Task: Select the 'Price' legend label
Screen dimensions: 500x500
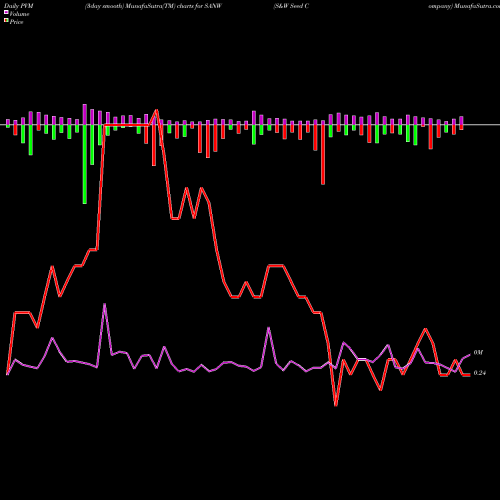Action: (x=16, y=22)
